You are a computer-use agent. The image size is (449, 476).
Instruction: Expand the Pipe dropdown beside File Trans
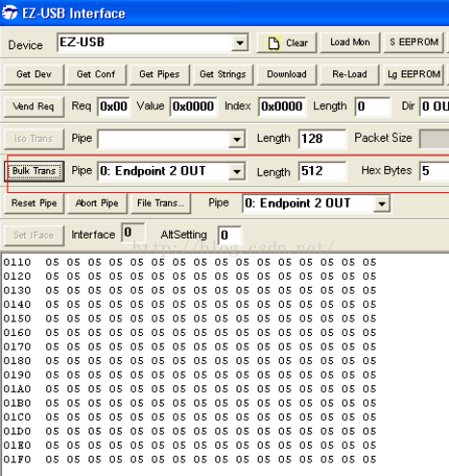coord(381,204)
